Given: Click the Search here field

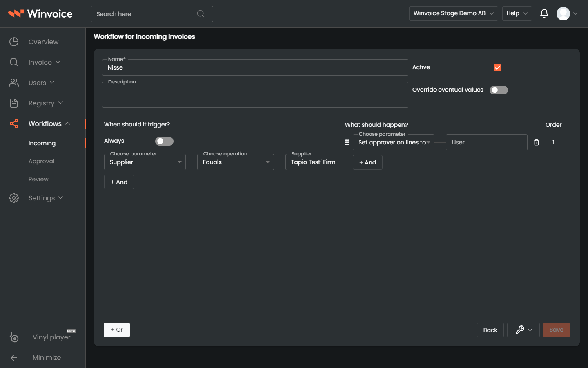Looking at the screenshot, I should coord(152,14).
